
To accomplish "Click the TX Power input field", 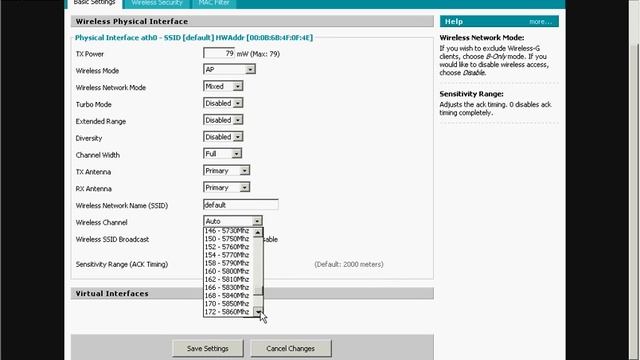I will point(219,53).
